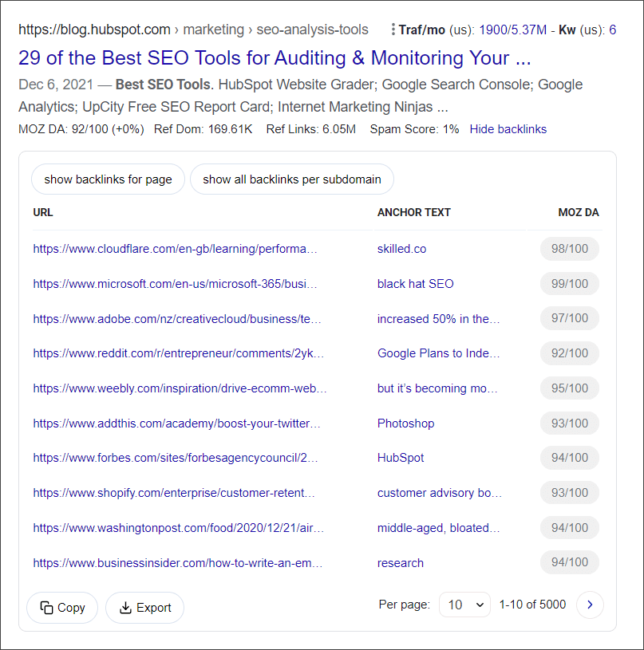
Task: Select show all backlinks per subdomain
Action: [292, 179]
